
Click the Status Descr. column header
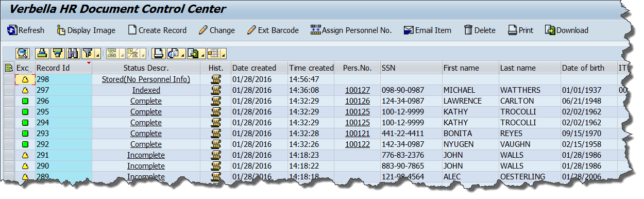[x=146, y=68]
